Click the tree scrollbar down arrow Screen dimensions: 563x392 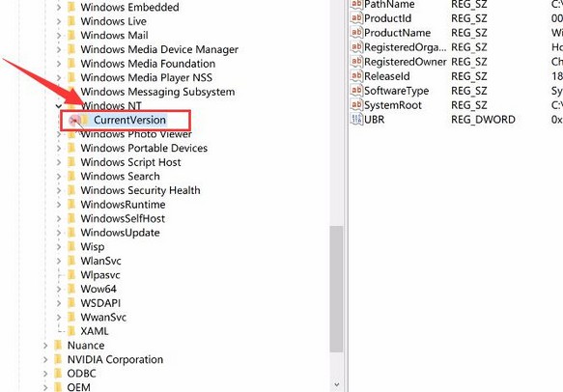coord(336,384)
